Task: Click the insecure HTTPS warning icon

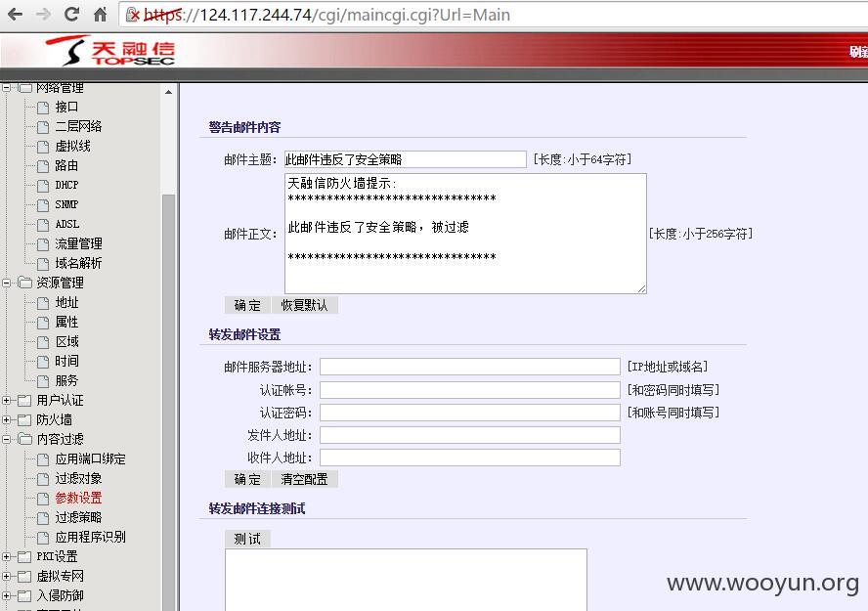Action: (x=133, y=15)
